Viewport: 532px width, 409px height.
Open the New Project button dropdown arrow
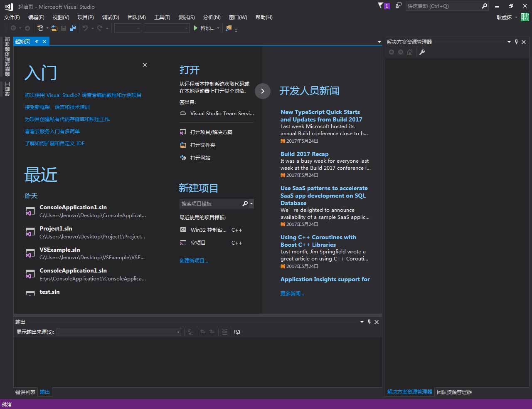(x=47, y=28)
